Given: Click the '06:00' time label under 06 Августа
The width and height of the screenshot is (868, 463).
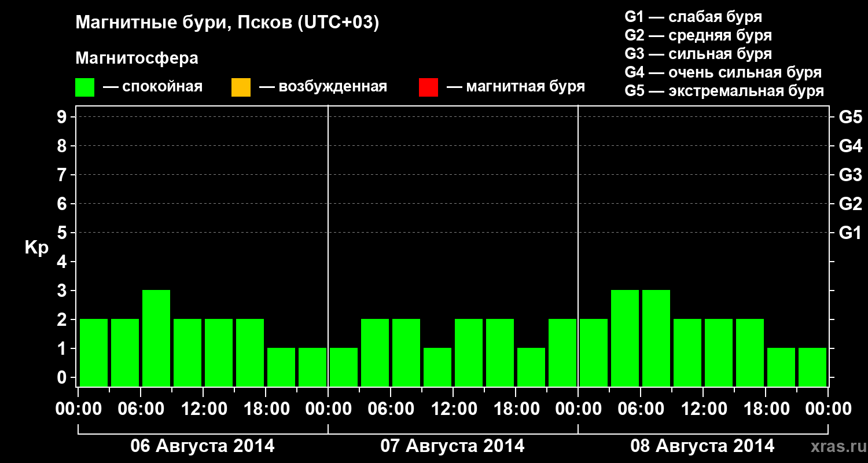Looking at the screenshot, I should [141, 409].
